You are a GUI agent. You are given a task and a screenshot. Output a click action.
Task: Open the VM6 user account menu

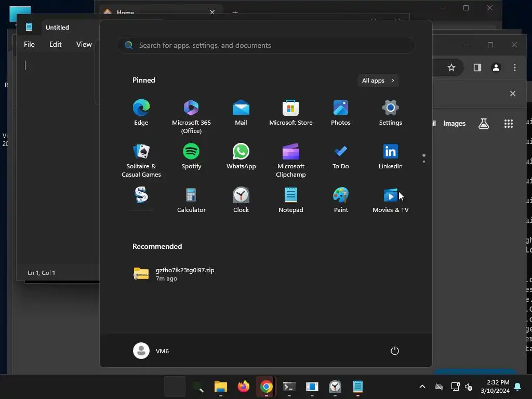tap(151, 351)
